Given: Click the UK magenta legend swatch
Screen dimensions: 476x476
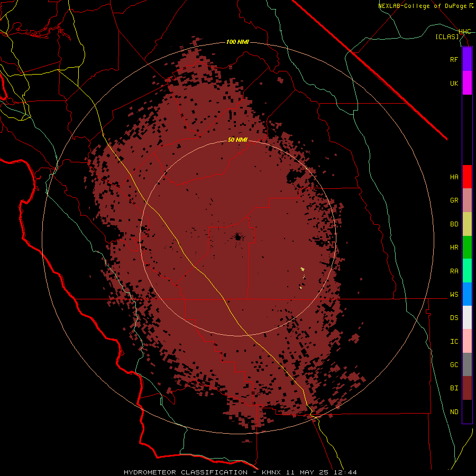Looking at the screenshot, I should (x=467, y=83).
